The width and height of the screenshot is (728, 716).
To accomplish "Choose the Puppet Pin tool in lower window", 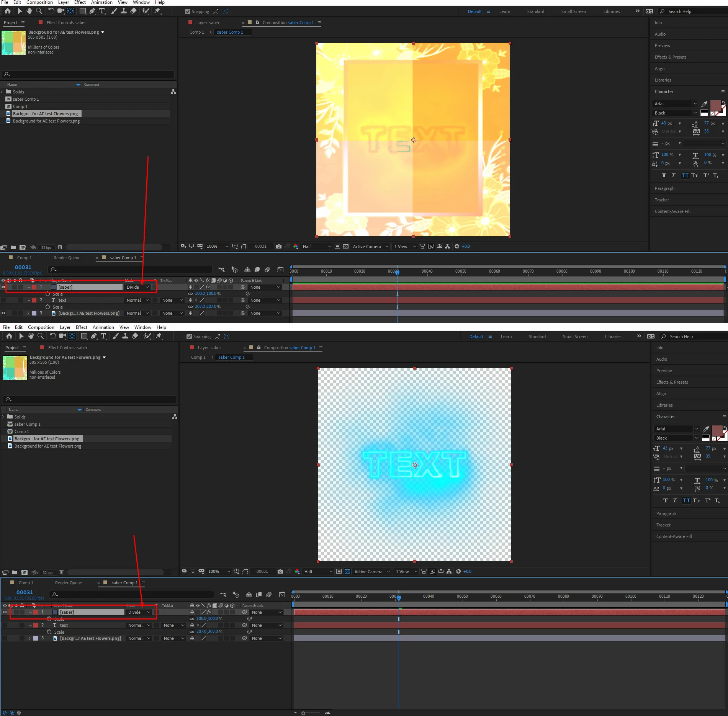I will click(x=159, y=336).
